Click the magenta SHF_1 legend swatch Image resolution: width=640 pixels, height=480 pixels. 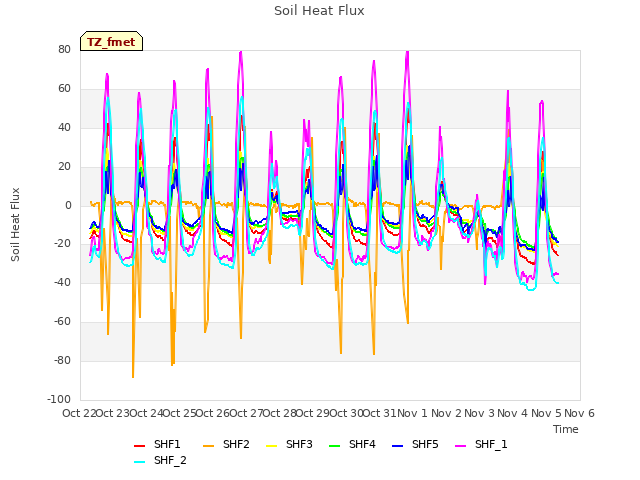(x=460, y=446)
